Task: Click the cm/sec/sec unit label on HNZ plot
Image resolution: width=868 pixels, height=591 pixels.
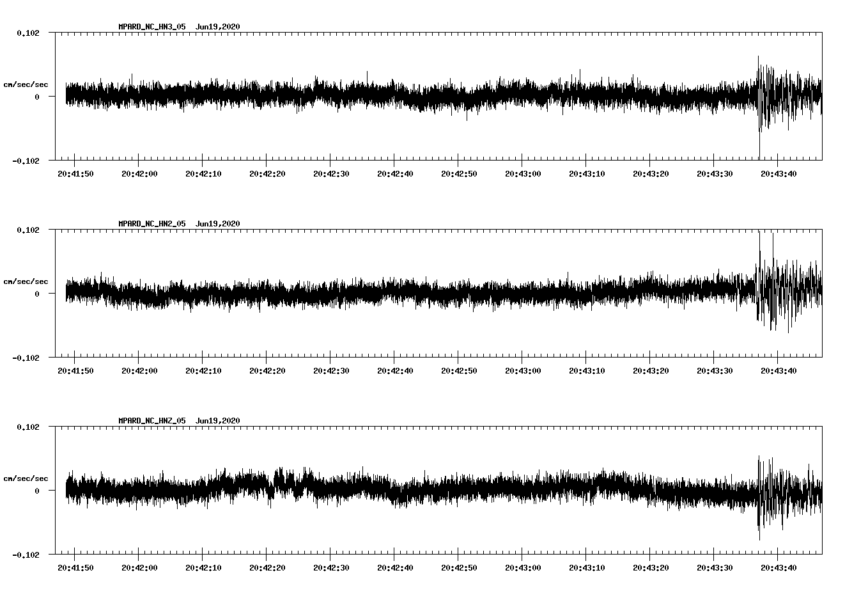Action: 26,478
